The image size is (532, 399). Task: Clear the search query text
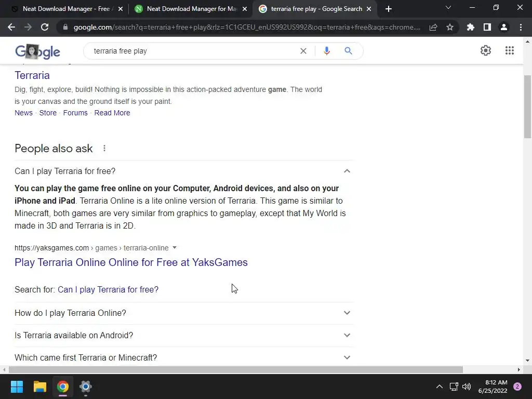point(303,51)
